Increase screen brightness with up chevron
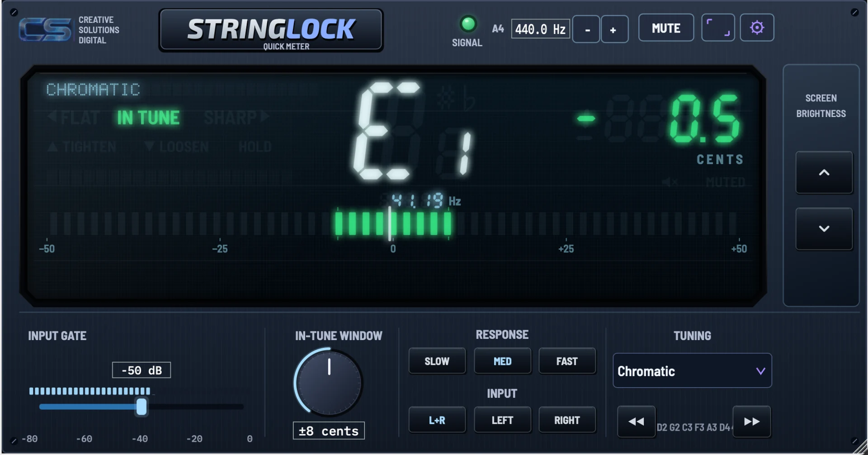Screen dimensions: 868x455 [824, 172]
